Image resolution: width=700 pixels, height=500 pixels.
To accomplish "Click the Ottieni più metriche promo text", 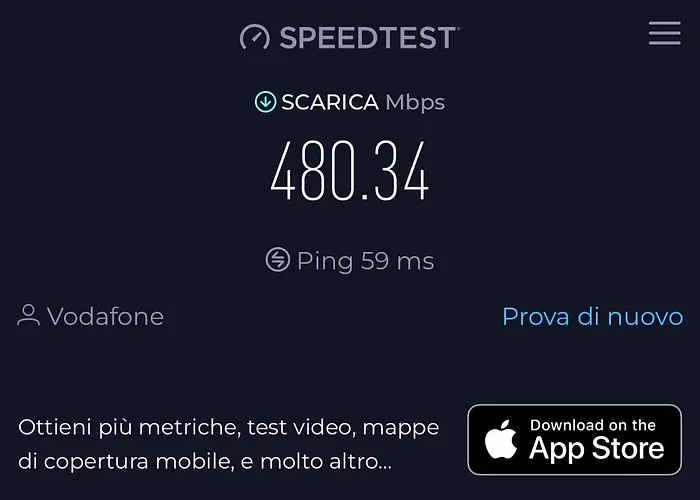I will click(x=229, y=444).
